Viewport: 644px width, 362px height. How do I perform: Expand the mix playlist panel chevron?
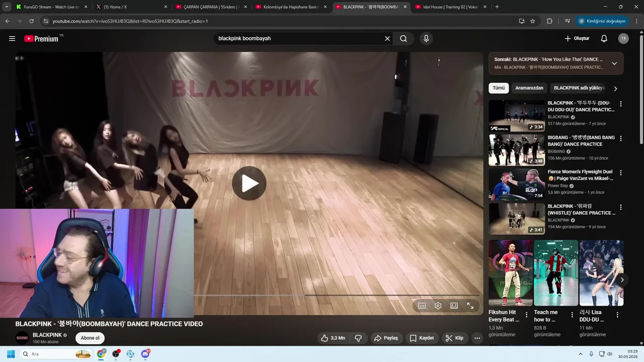614,63
